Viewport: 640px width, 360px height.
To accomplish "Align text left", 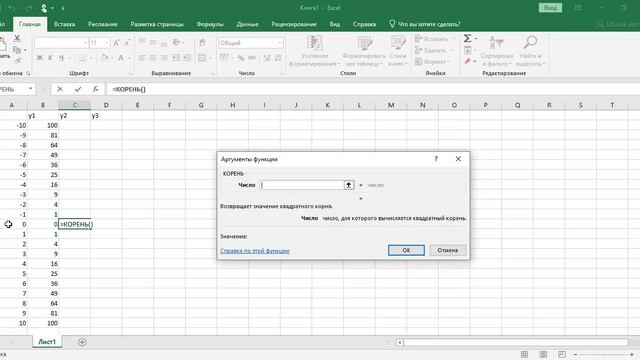I will (x=142, y=58).
